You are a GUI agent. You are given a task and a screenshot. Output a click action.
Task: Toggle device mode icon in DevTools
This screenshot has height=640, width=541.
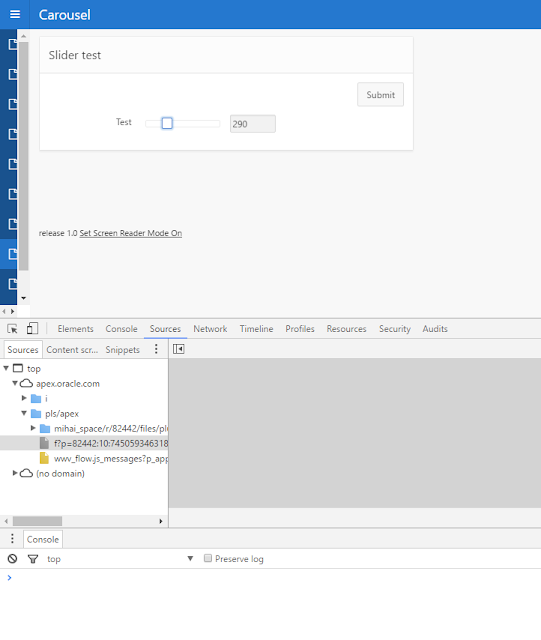coord(32,328)
